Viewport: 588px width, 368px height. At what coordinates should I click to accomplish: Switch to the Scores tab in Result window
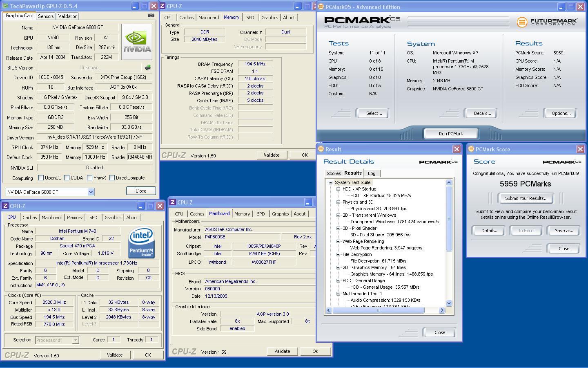point(334,173)
